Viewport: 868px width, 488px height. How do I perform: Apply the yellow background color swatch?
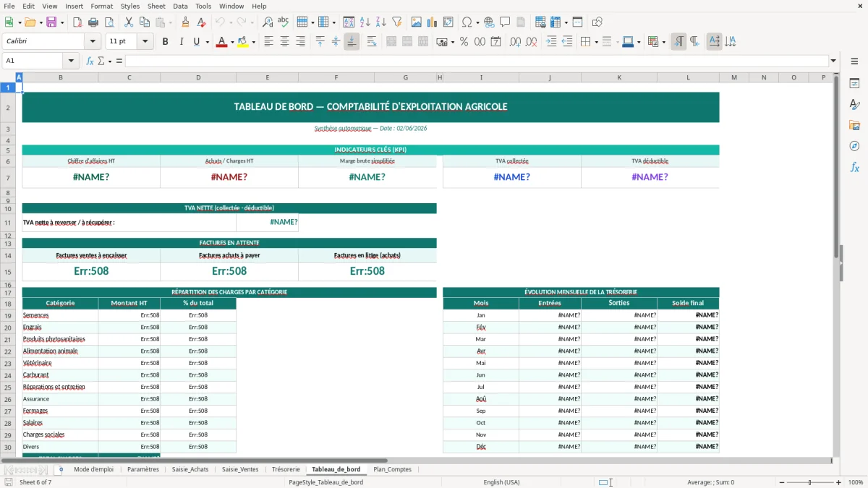[242, 42]
